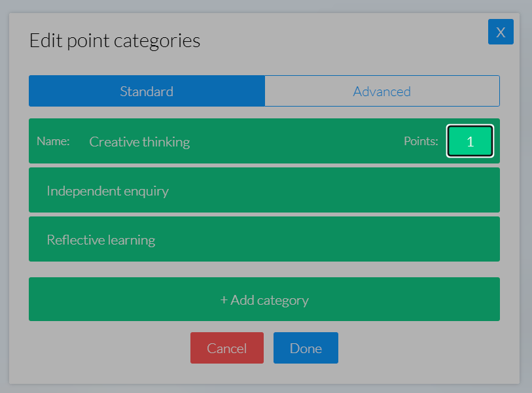This screenshot has width=532, height=393.
Task: Click the X to close the dialog
Action: pos(501,31)
